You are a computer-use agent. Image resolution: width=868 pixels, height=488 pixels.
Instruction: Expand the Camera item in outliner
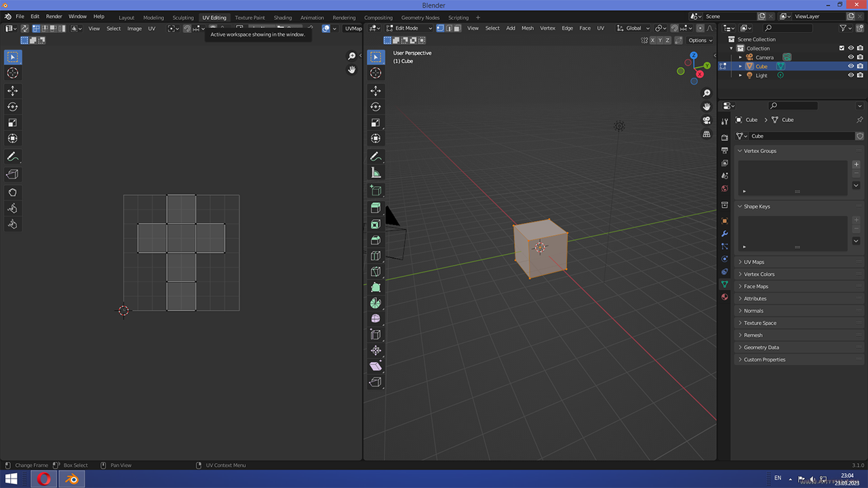(741, 57)
